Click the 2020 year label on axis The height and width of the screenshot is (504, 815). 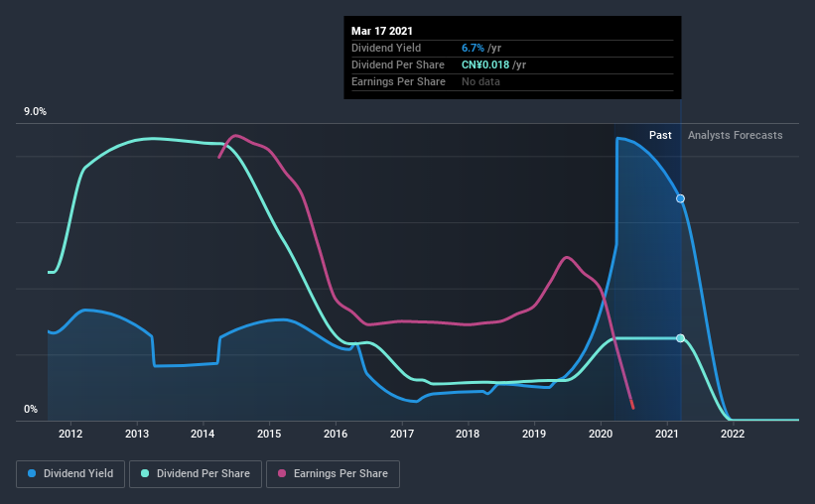(x=601, y=434)
